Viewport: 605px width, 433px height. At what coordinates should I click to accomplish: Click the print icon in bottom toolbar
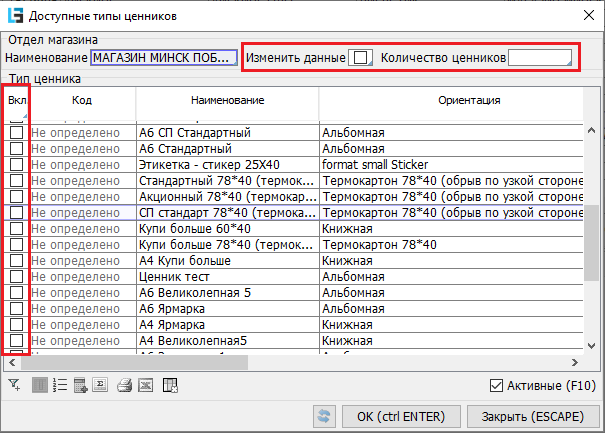(125, 385)
